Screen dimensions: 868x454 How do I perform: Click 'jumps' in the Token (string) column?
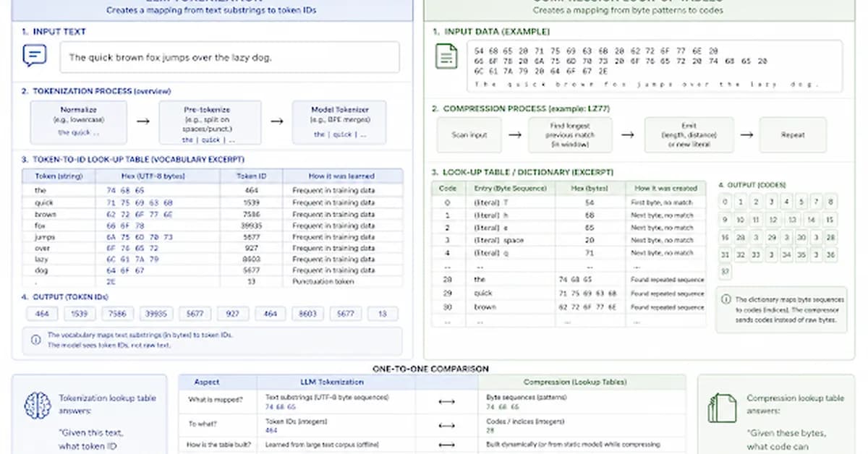(x=44, y=236)
